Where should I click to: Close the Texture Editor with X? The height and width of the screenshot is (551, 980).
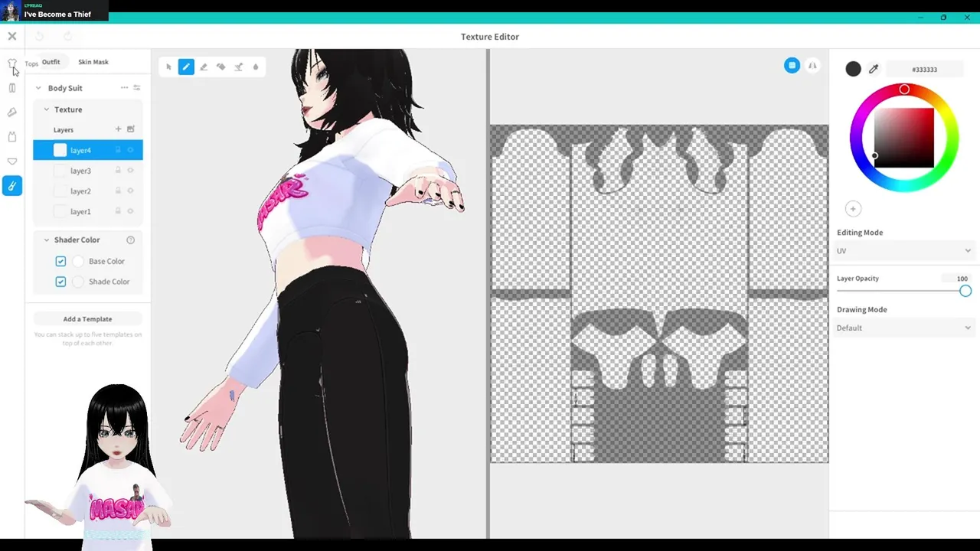12,36
